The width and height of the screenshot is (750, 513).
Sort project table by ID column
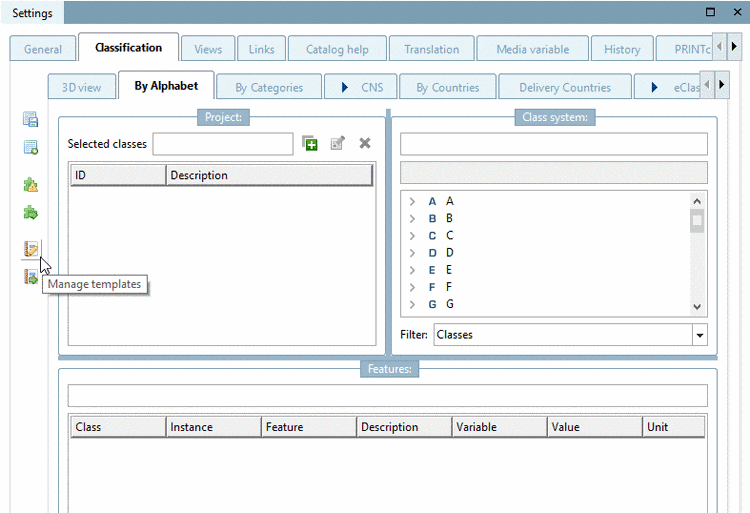[118, 175]
